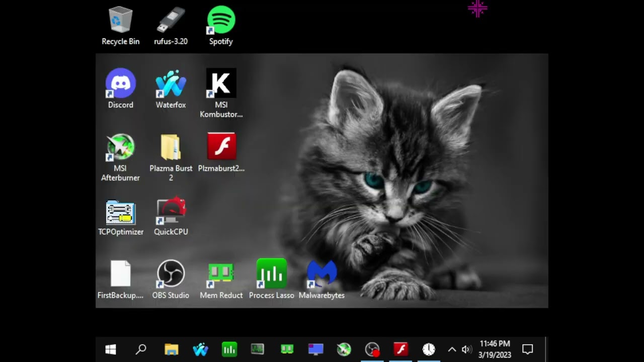Open the Recycle Bin desktop icon
The image size is (644, 362).
click(x=121, y=26)
